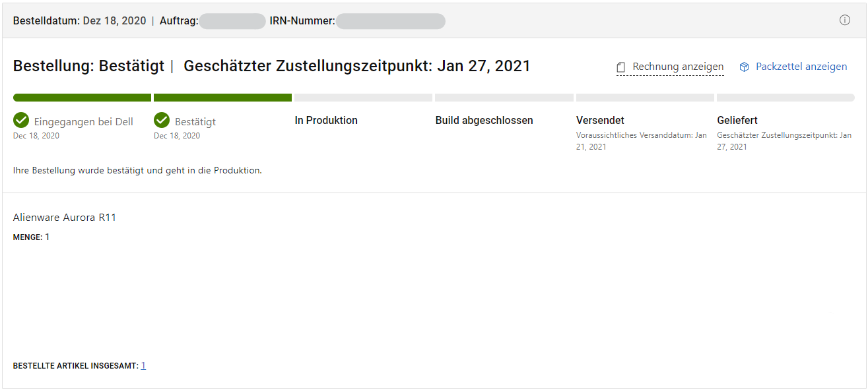The width and height of the screenshot is (868, 391).
Task: Click the redacted IRN-Nummer field
Action: [x=391, y=21]
